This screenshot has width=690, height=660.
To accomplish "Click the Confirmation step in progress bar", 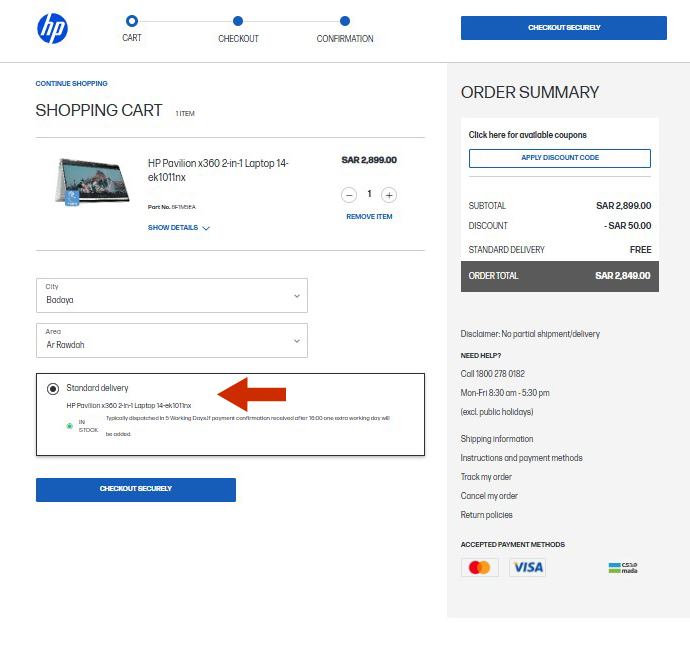I will pyautogui.click(x=345, y=21).
